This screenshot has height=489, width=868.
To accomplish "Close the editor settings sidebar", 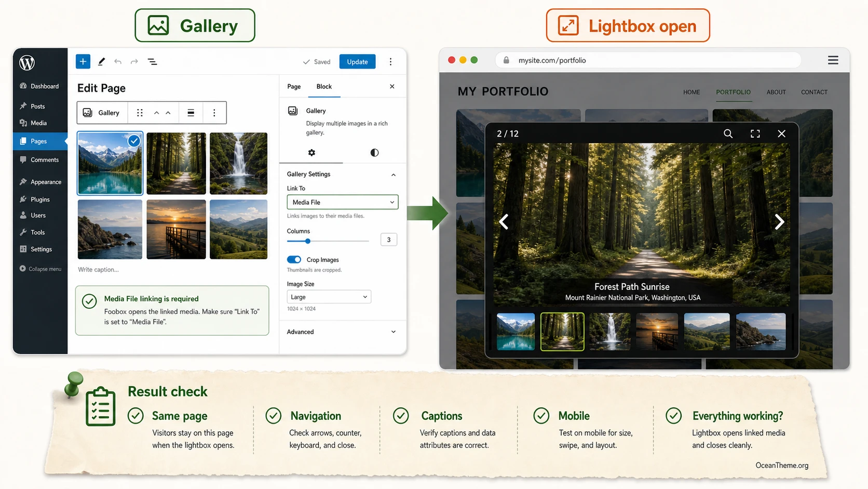I will click(x=392, y=86).
